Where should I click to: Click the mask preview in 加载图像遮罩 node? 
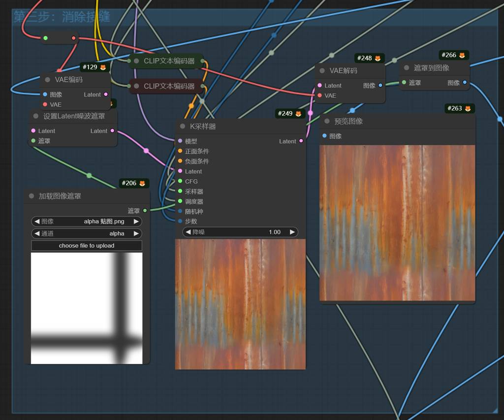tap(87, 308)
